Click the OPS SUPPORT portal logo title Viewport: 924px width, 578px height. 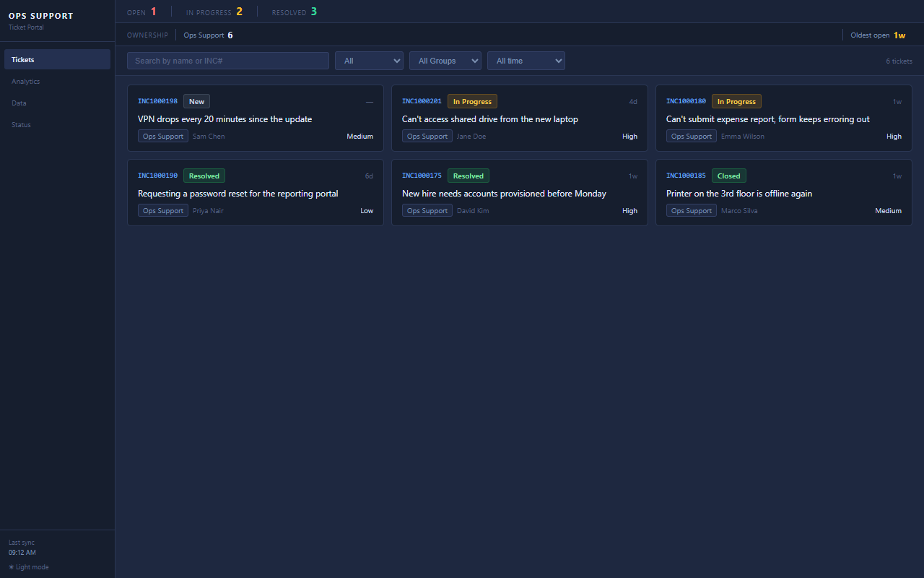tap(41, 16)
